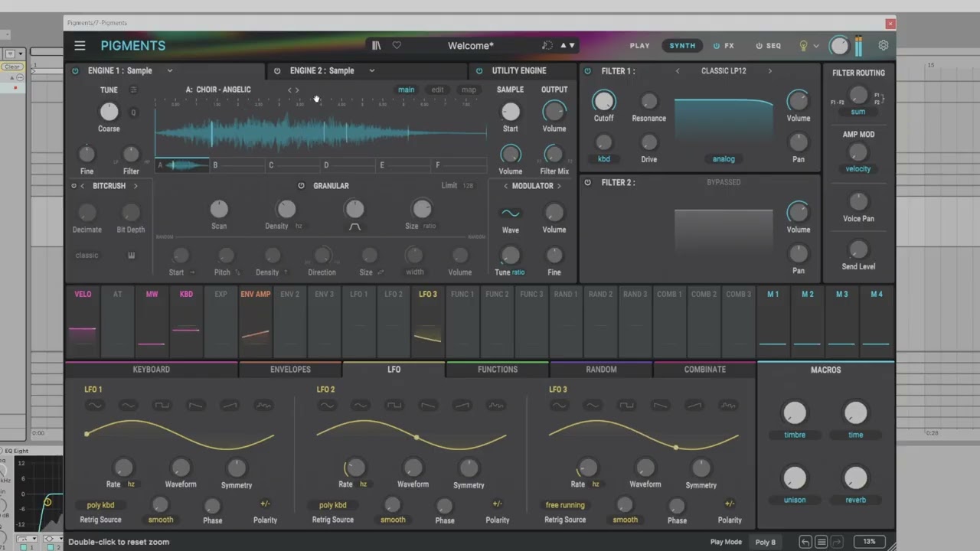Screen dimensions: 980x551
Task: Switch to the Random tab
Action: 601,370
